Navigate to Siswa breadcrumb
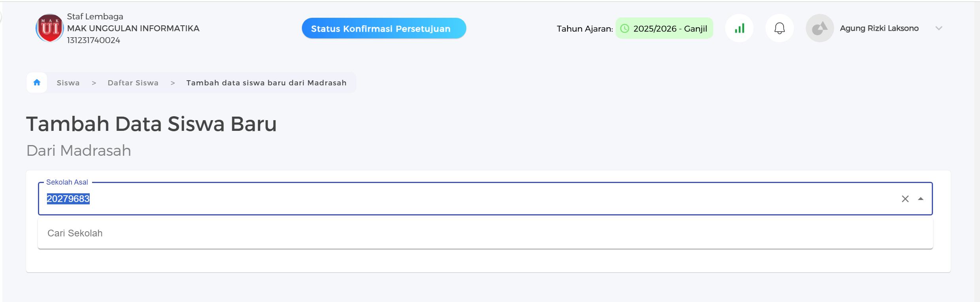This screenshot has width=980, height=302. pyautogui.click(x=68, y=83)
